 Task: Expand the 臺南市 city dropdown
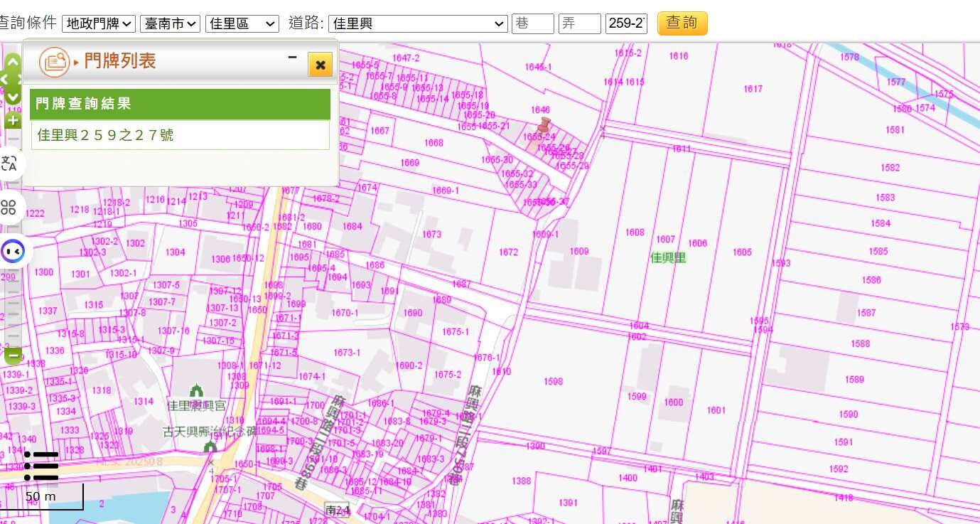pyautogui.click(x=170, y=23)
